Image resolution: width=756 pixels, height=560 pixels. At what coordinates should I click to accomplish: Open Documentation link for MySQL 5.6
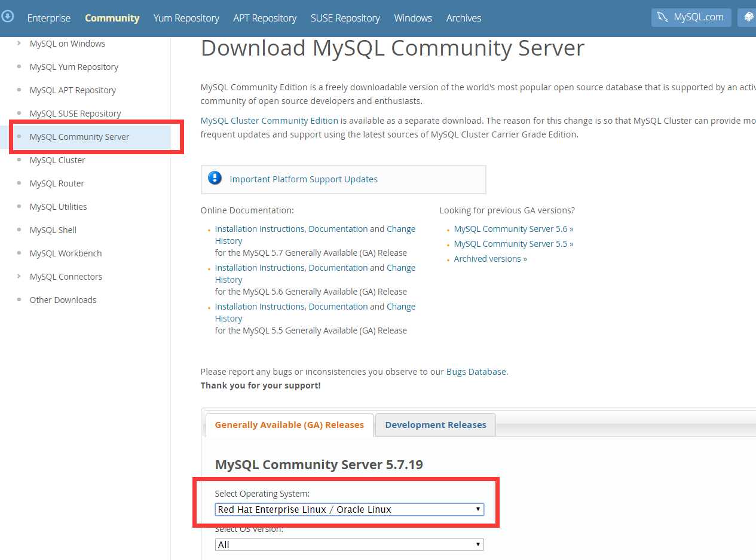[338, 268]
